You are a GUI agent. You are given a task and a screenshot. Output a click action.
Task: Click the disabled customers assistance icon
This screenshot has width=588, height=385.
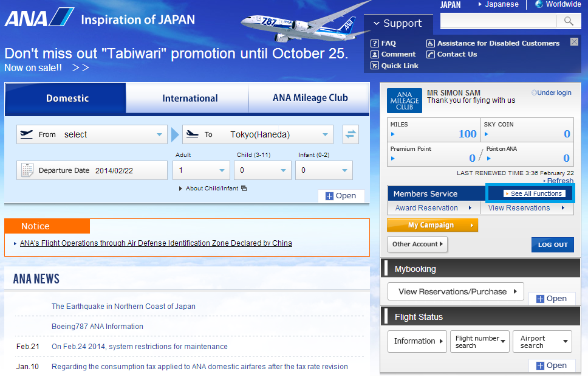point(430,43)
